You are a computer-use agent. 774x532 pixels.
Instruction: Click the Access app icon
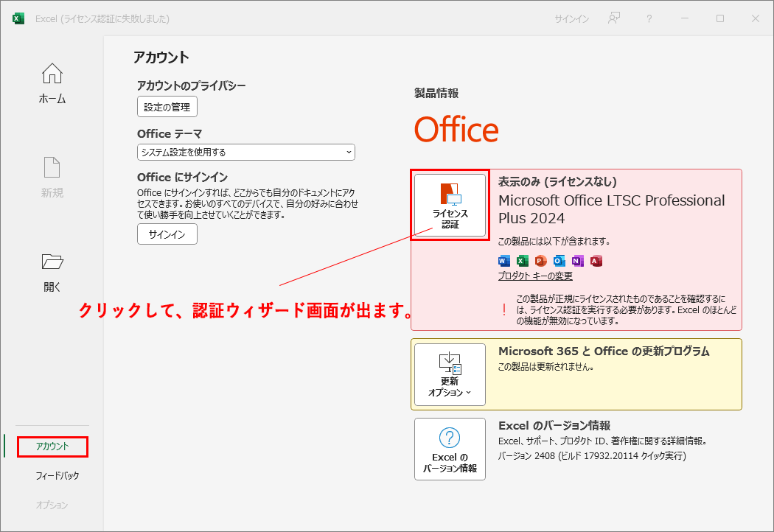click(x=596, y=261)
